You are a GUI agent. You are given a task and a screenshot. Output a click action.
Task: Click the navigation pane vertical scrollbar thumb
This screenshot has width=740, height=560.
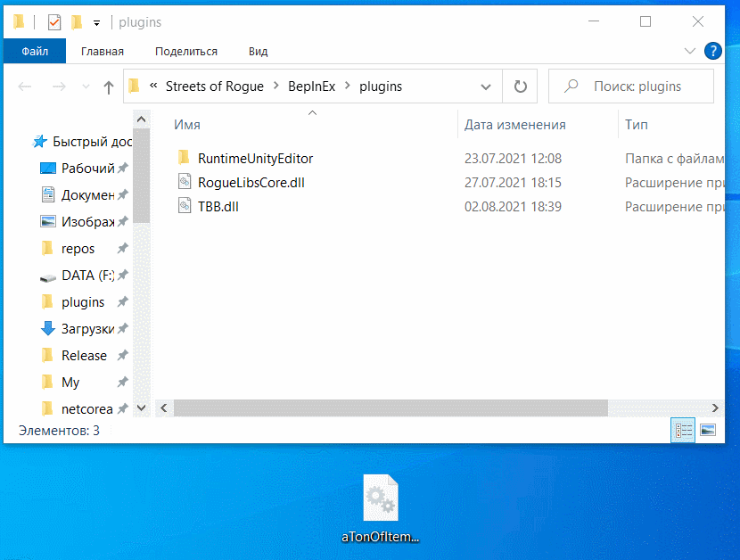(141, 176)
